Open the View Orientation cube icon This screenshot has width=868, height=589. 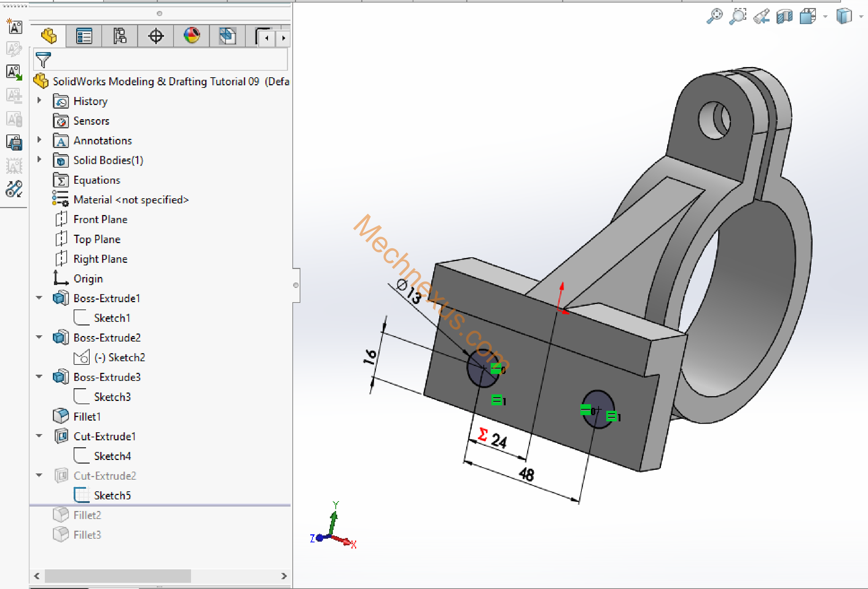(x=808, y=16)
